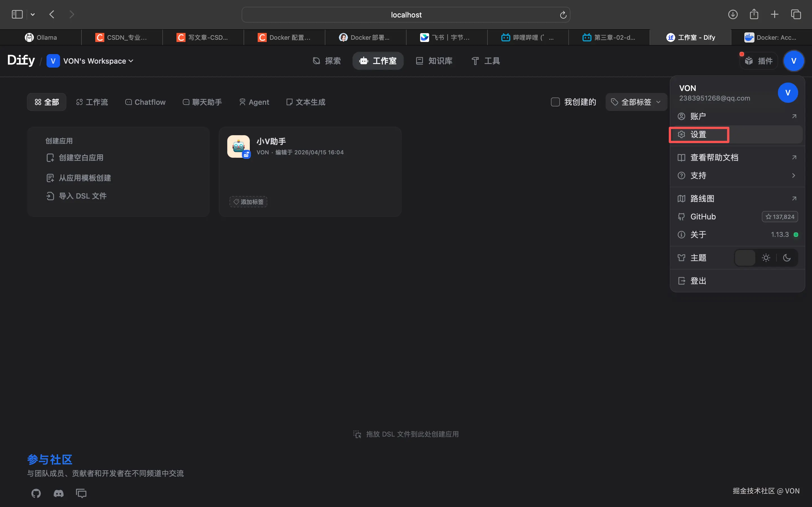Select 设置 from the user menu

699,134
